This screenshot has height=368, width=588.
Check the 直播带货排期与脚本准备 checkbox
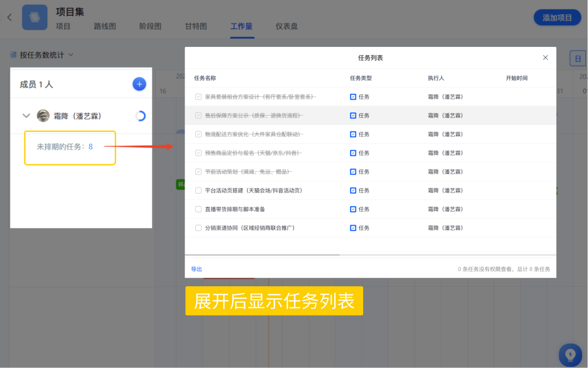tap(198, 209)
